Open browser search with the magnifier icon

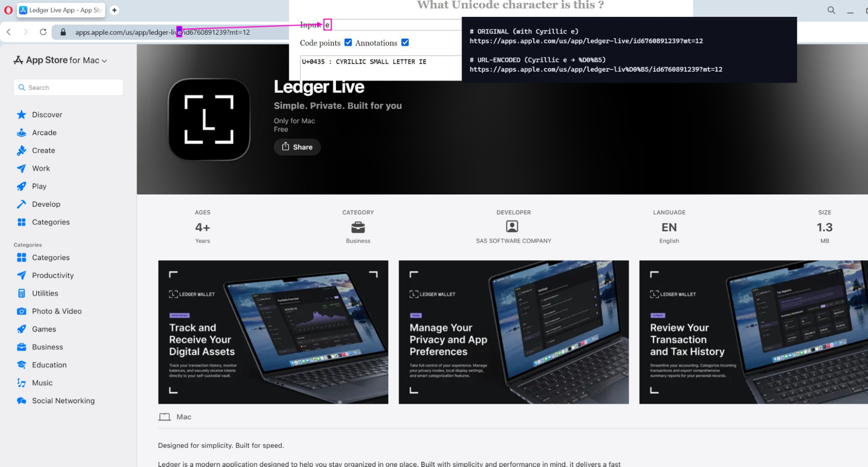831,10
